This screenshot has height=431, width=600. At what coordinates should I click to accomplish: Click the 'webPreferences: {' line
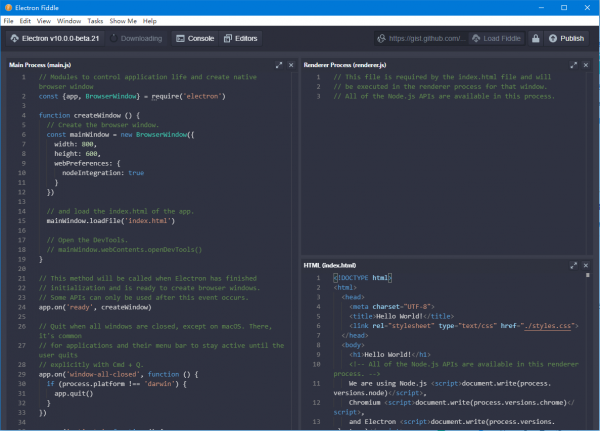tap(87, 163)
